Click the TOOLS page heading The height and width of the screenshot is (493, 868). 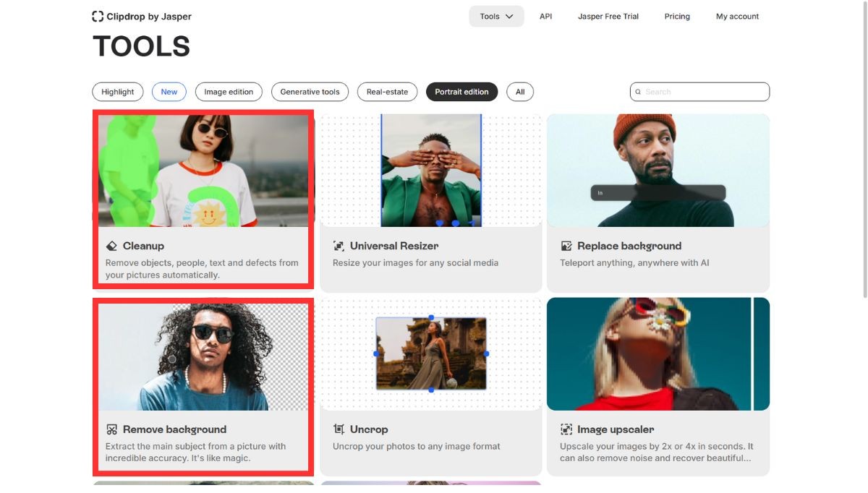click(x=142, y=47)
